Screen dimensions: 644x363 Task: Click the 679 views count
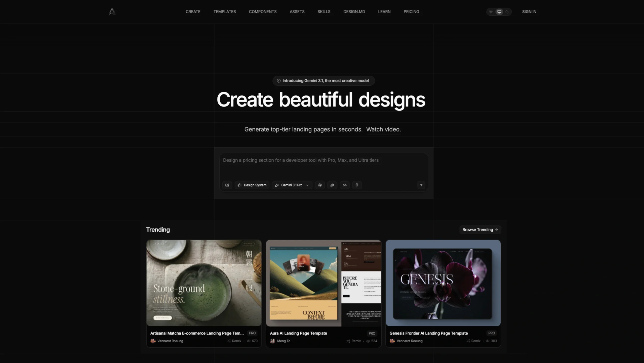[x=252, y=341]
